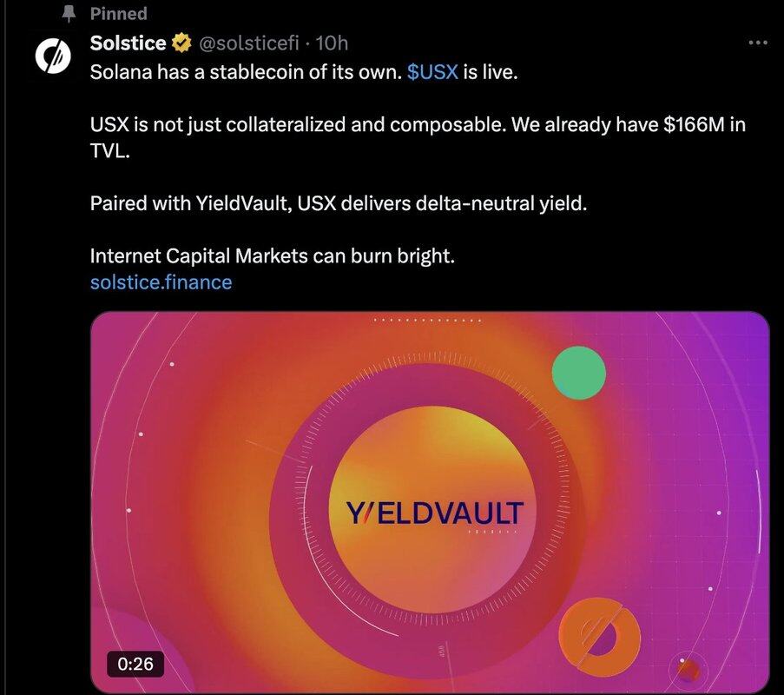Click the dotted row at video top
The image size is (784, 695).
(427, 320)
